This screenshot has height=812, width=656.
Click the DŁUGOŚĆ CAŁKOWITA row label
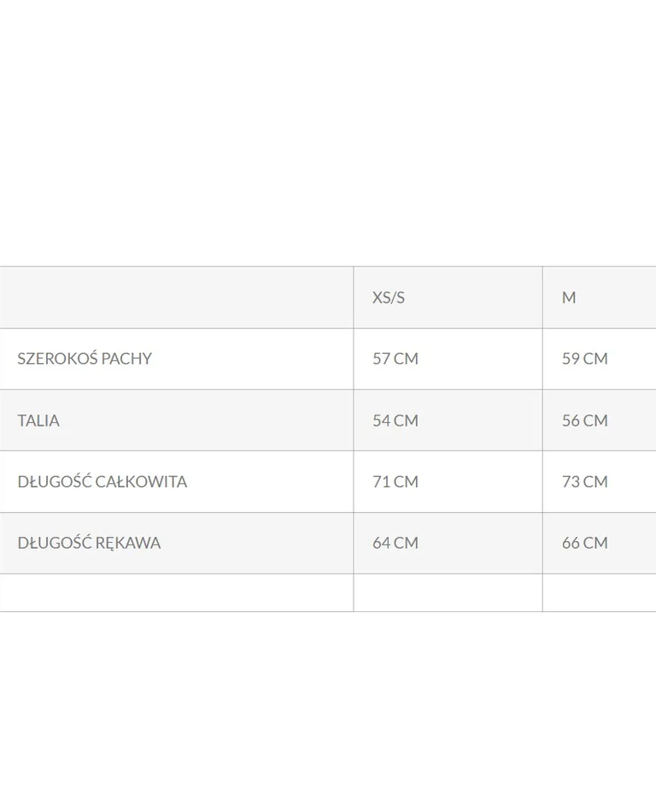tap(102, 482)
